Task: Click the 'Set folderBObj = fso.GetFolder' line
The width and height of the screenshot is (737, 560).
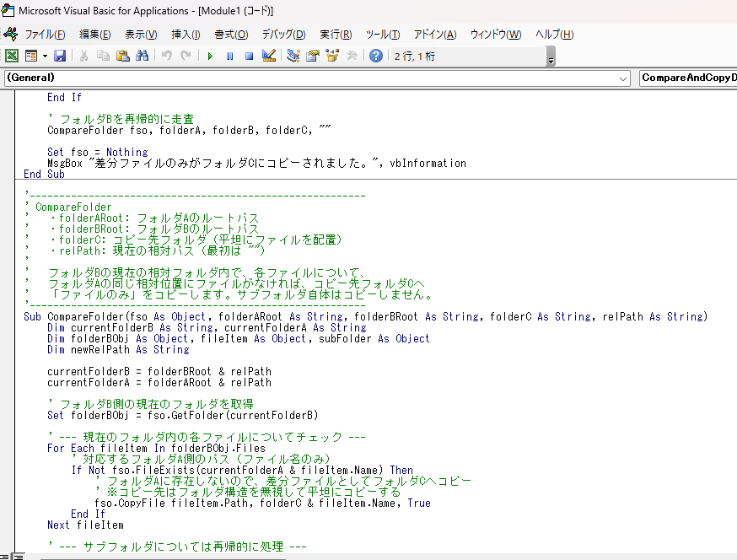Action: click(x=183, y=416)
